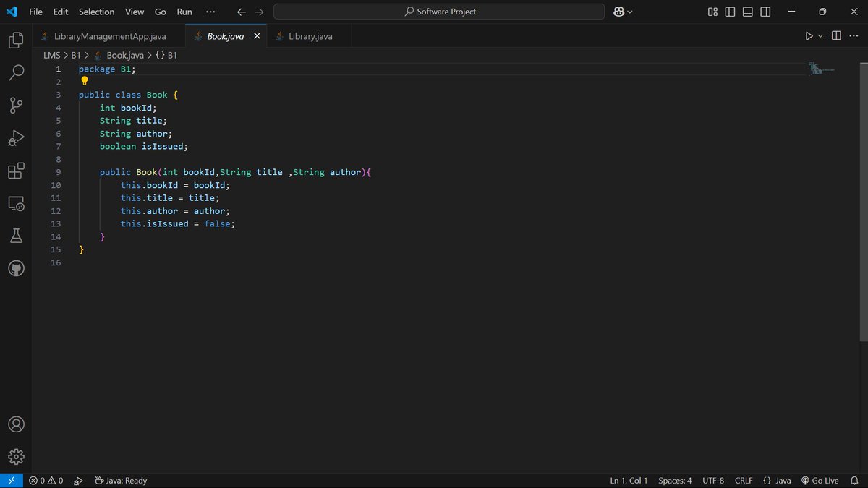Click the vertical editor scrollbar

pos(864,202)
